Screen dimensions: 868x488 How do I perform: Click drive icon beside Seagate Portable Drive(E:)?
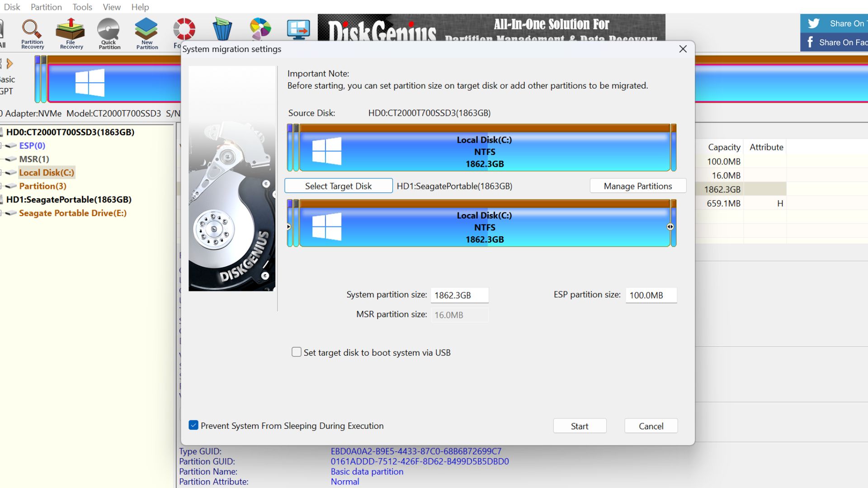click(11, 213)
